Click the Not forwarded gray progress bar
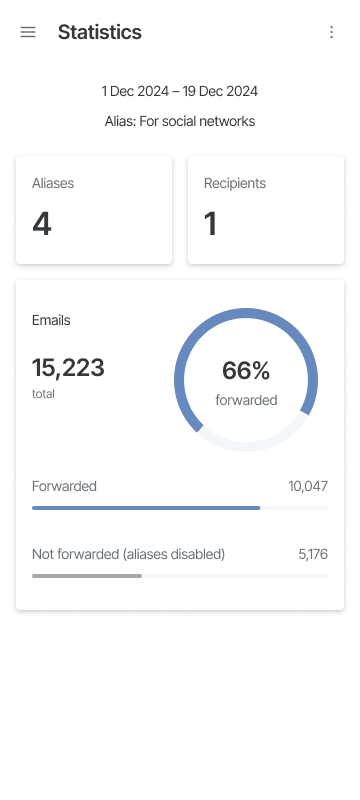This screenshot has height=800, width=360. coord(179,576)
